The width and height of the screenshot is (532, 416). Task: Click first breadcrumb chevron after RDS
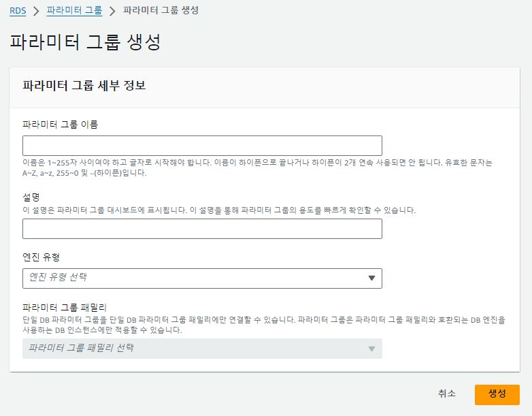(x=36, y=11)
